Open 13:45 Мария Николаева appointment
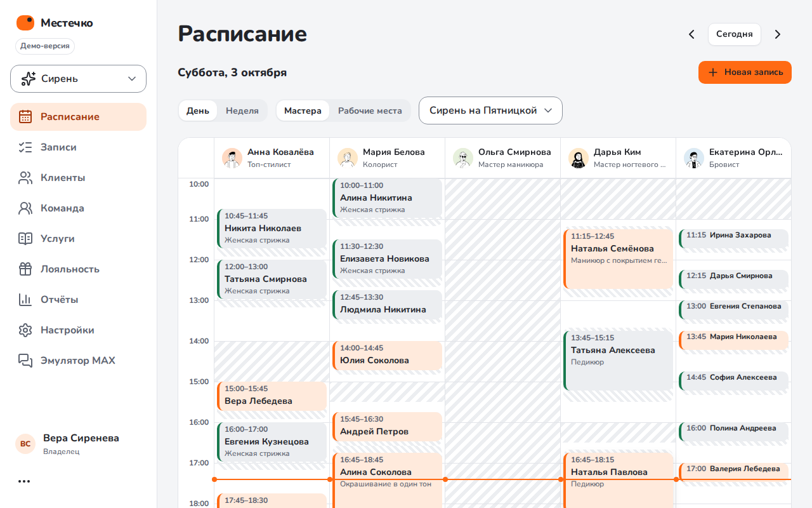Screen dimensions: 812x508 click(733, 340)
